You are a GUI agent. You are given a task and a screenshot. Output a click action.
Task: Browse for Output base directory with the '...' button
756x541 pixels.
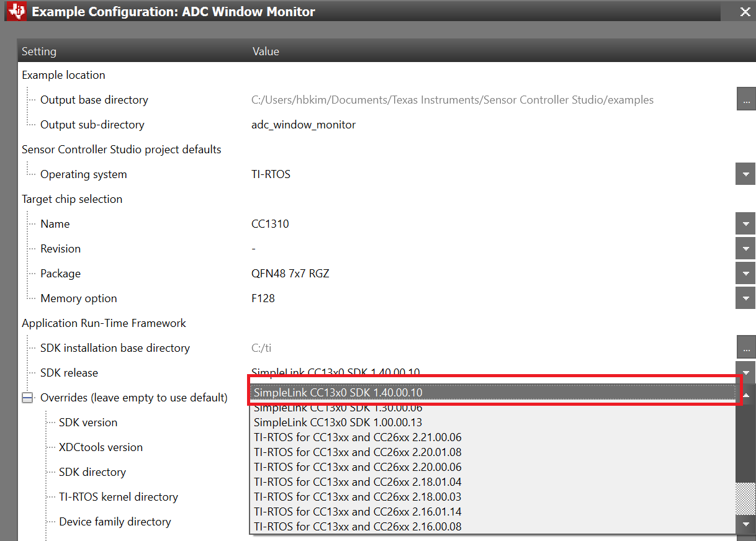pos(746,99)
